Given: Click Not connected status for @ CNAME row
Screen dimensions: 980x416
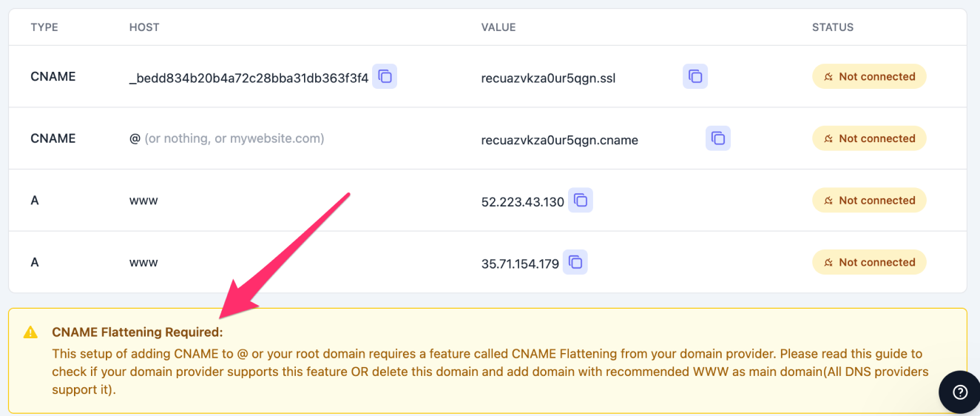Looking at the screenshot, I should (869, 138).
